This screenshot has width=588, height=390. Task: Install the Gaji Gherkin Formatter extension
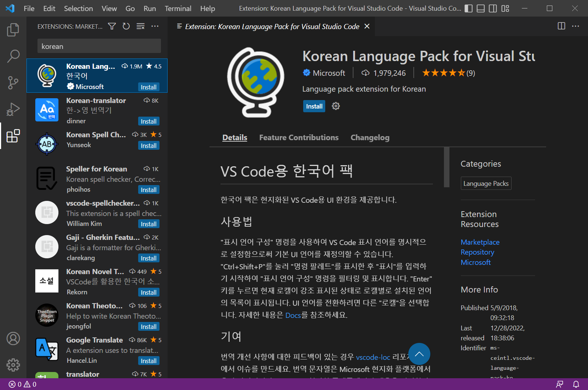point(148,258)
